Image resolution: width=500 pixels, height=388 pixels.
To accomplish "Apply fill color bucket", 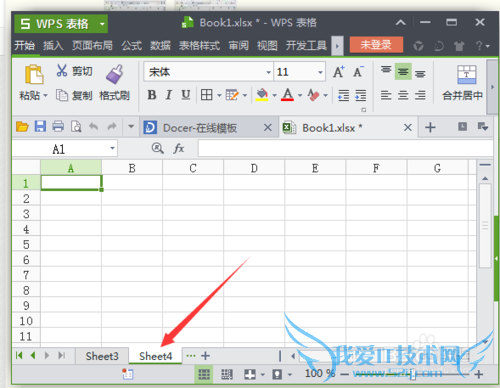I will click(x=262, y=95).
